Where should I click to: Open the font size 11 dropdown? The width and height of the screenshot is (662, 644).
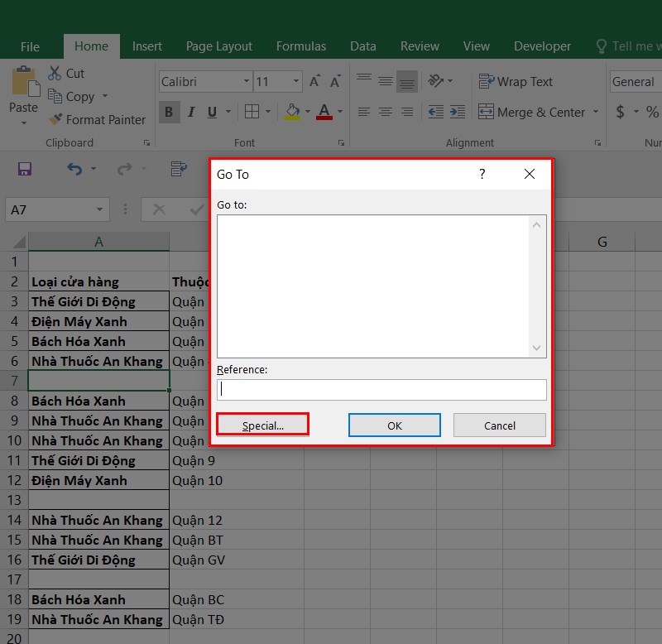pos(295,81)
